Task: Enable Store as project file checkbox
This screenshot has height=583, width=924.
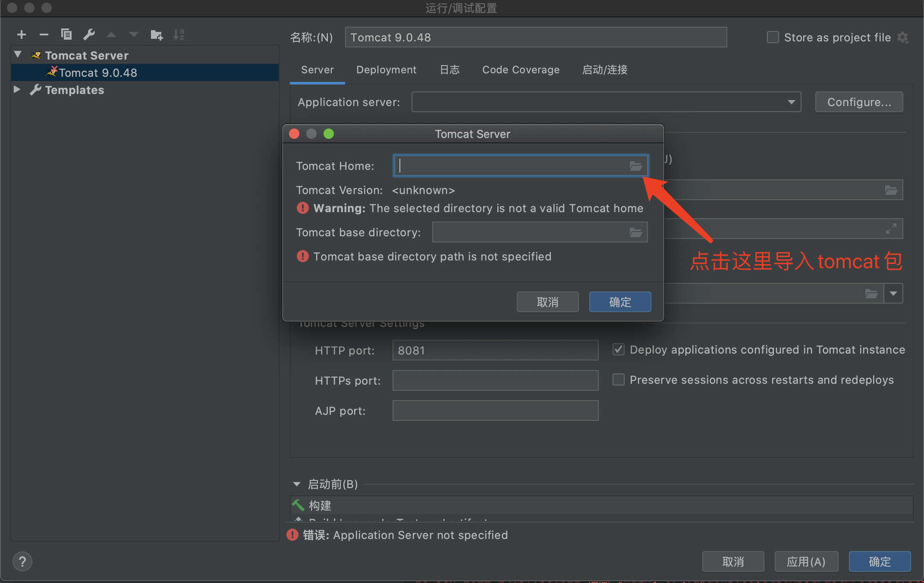Action: click(x=773, y=38)
